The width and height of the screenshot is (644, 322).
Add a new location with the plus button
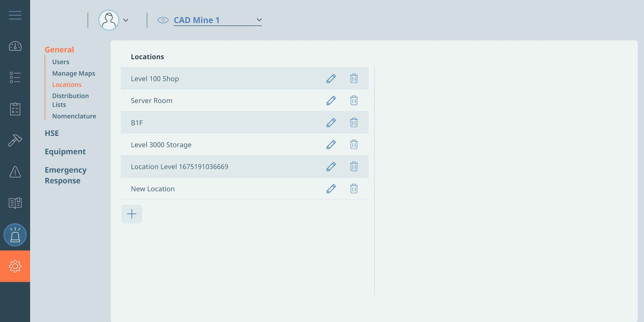[132, 214]
